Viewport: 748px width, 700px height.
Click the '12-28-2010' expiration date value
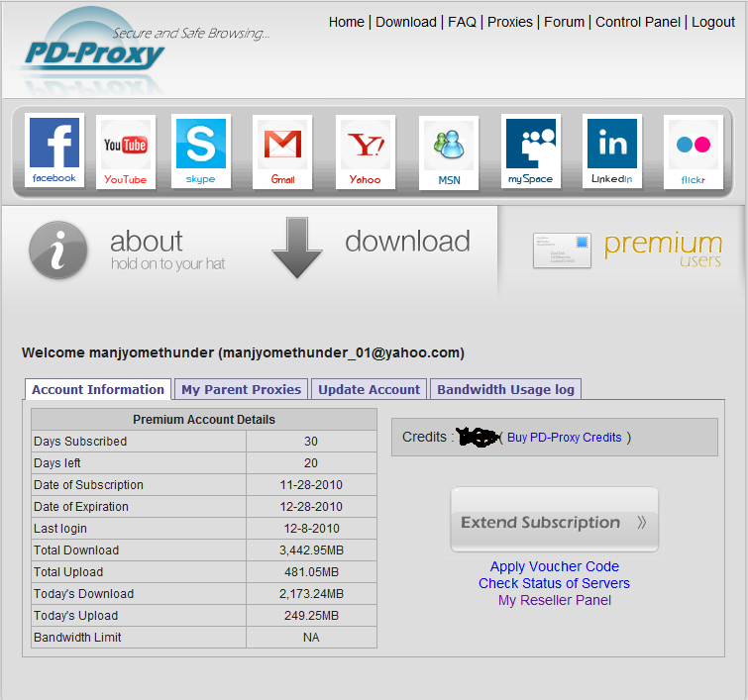(x=311, y=507)
